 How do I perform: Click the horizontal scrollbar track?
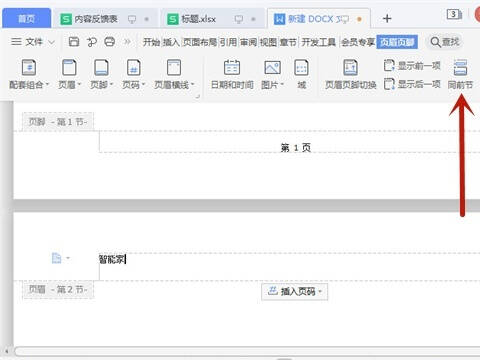click(x=247, y=351)
